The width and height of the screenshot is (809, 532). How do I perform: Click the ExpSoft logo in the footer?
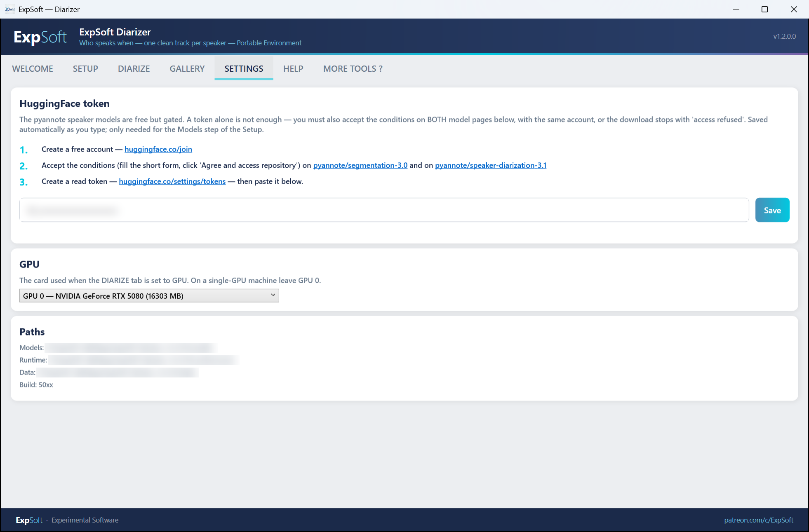tap(29, 520)
